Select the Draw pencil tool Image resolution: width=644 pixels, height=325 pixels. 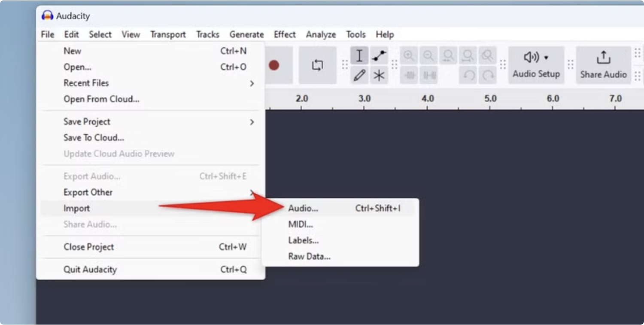point(359,76)
